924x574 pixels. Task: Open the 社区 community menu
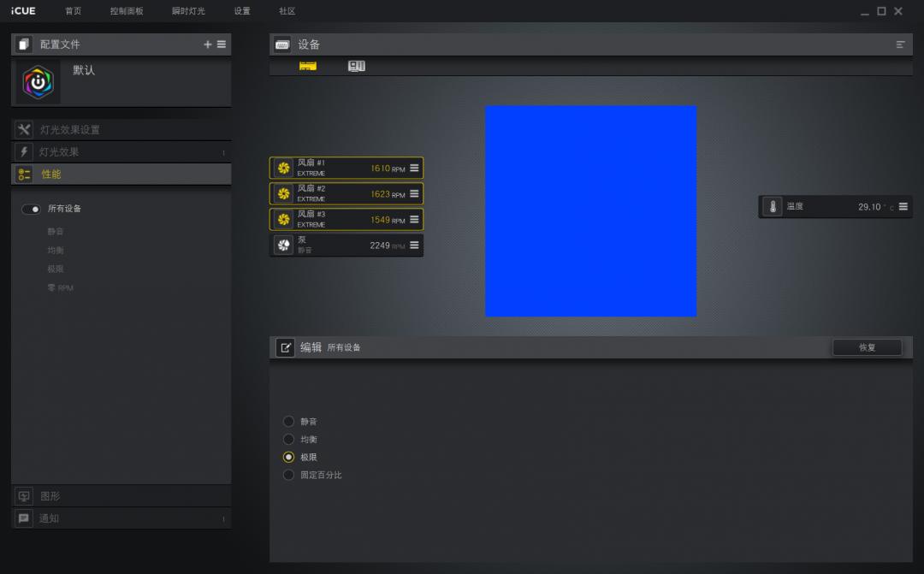287,11
